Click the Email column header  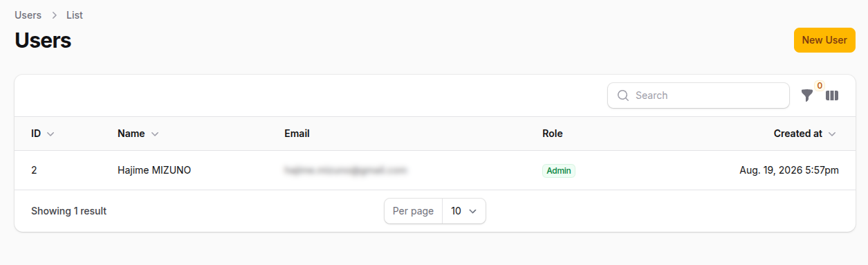(297, 134)
